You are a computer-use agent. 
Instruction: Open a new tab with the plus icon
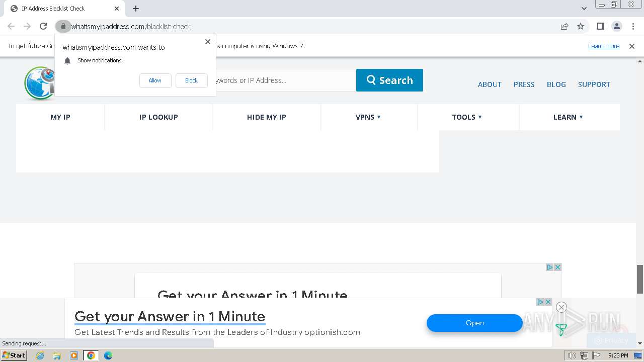click(x=136, y=9)
